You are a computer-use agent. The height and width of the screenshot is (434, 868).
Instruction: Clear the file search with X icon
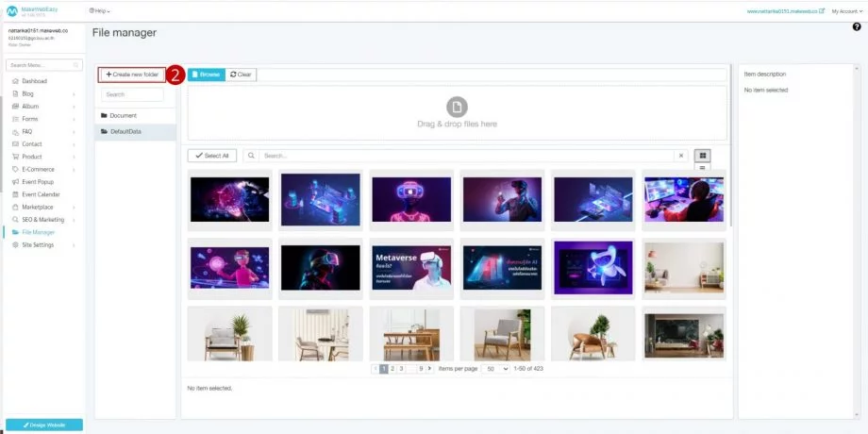pos(681,156)
